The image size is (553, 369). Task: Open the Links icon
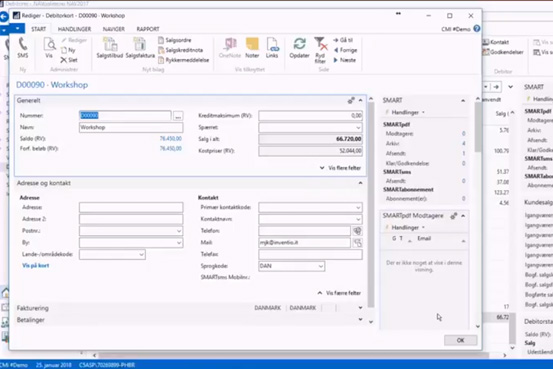[x=272, y=48]
